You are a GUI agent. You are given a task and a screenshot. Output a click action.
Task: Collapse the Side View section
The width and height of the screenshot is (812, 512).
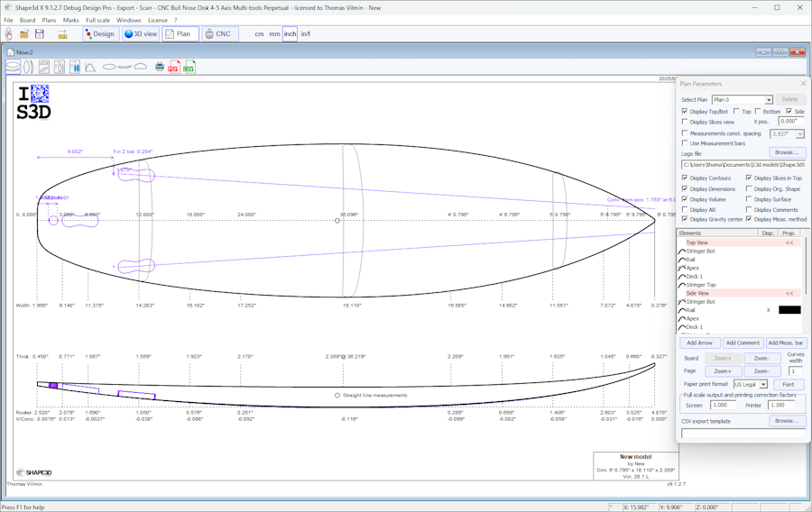pos(789,293)
